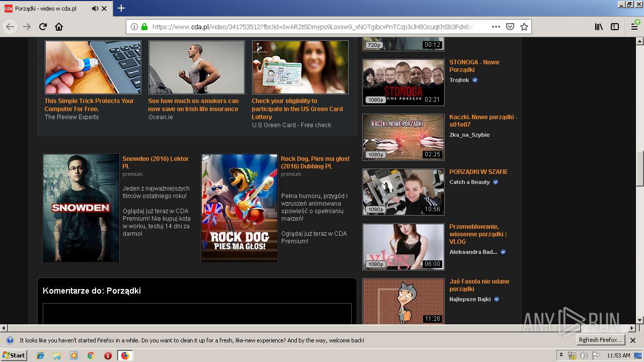Screen dimensions: 644x362
Task: Click the scroll-down arrow of vertical scrollbar
Action: point(639,320)
